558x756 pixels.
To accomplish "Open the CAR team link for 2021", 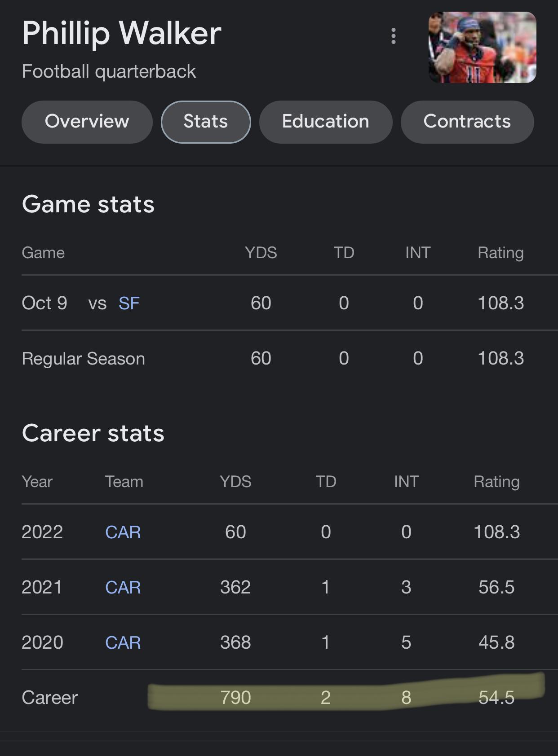I will 123,587.
